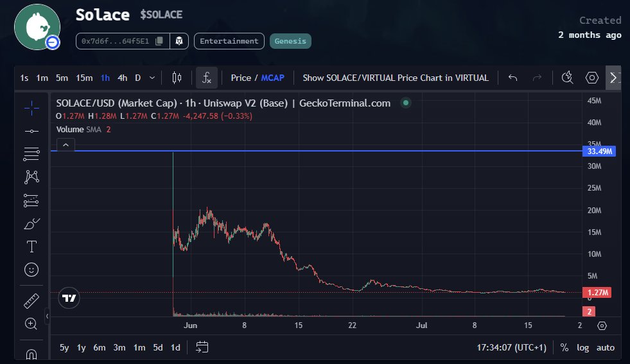Toggle percent scale mode
This screenshot has width=630, height=364.
(564, 347)
